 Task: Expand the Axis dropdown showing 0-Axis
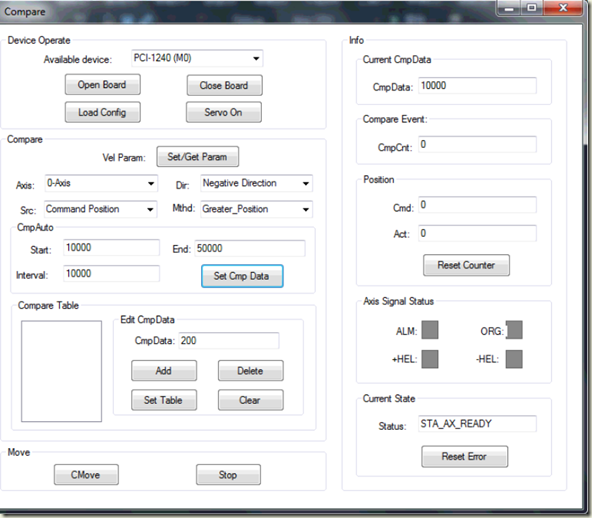point(101,183)
